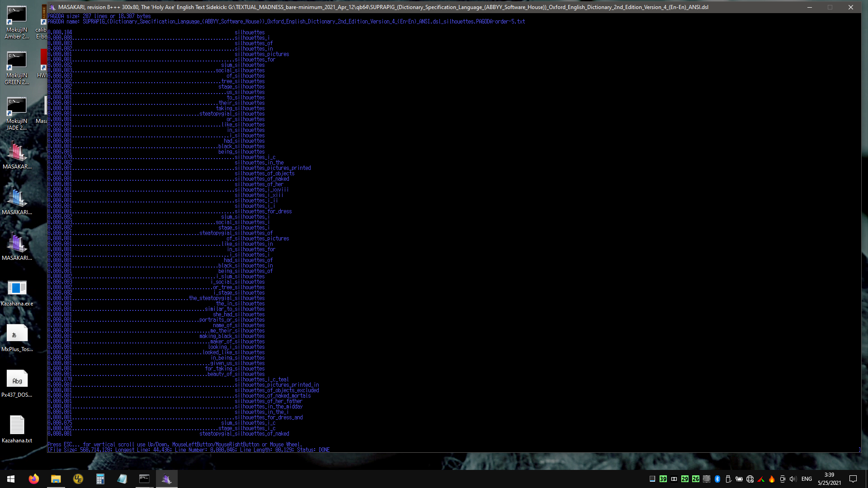Open the Action Center notifications icon
Screen dimensions: 868x488
coord(853,479)
